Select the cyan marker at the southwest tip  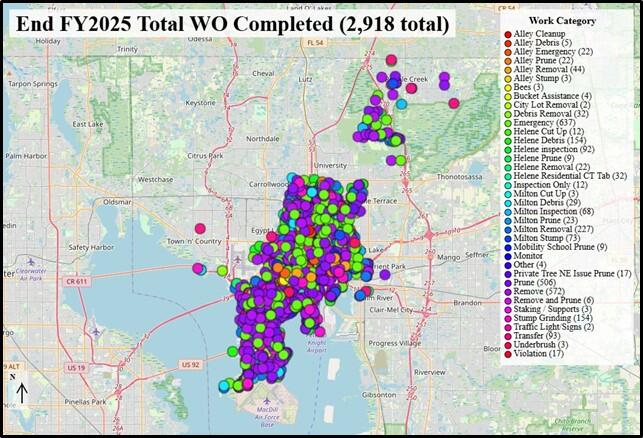pos(224,386)
